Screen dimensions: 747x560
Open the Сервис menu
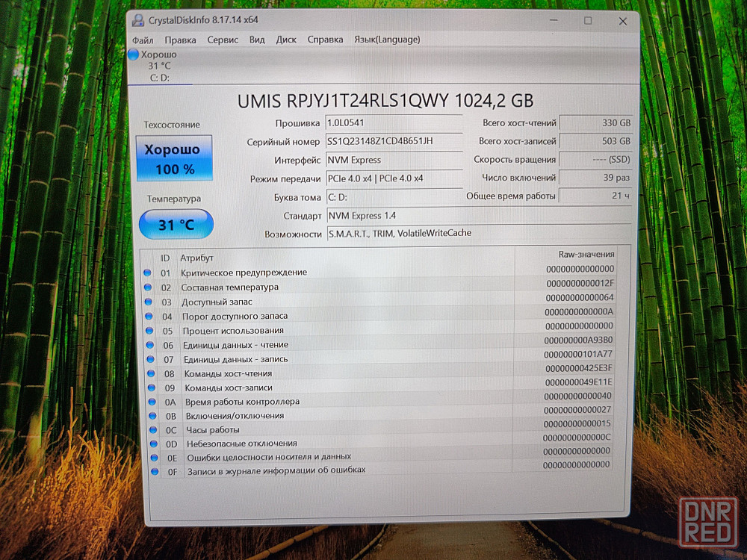223,40
